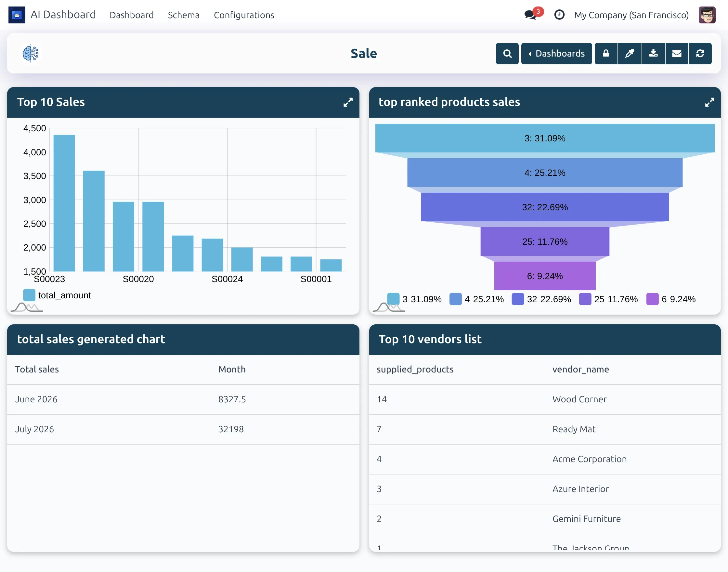728x572 pixels.
Task: Lock the dashboard with padlock icon
Action: point(606,54)
